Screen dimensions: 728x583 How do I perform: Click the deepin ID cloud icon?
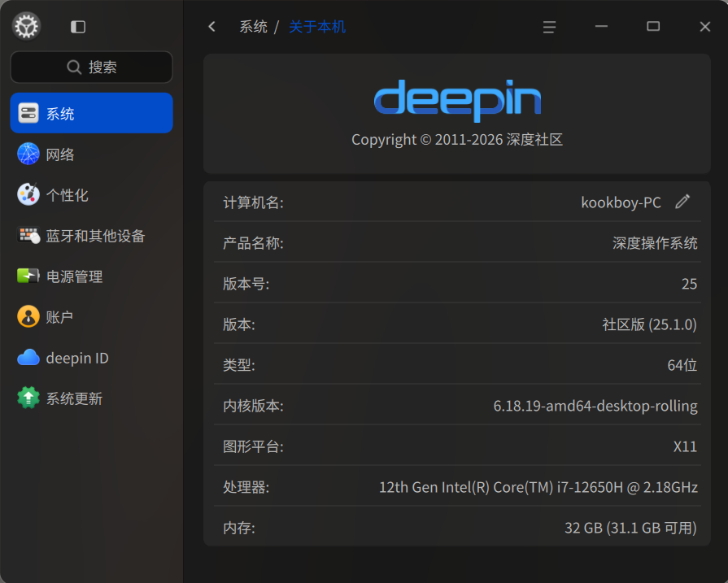pyautogui.click(x=28, y=358)
